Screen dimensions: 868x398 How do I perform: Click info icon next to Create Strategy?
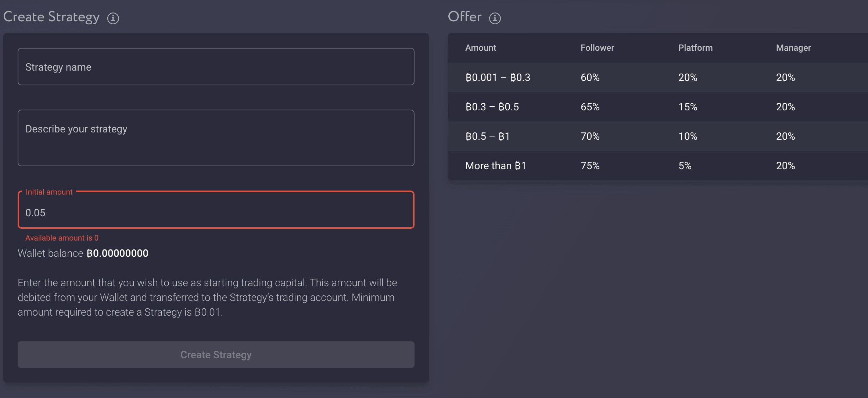(x=113, y=18)
